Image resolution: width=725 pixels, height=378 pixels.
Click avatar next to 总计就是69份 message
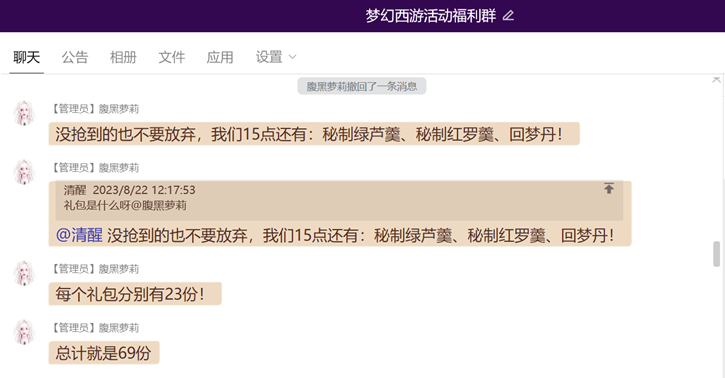24,332
